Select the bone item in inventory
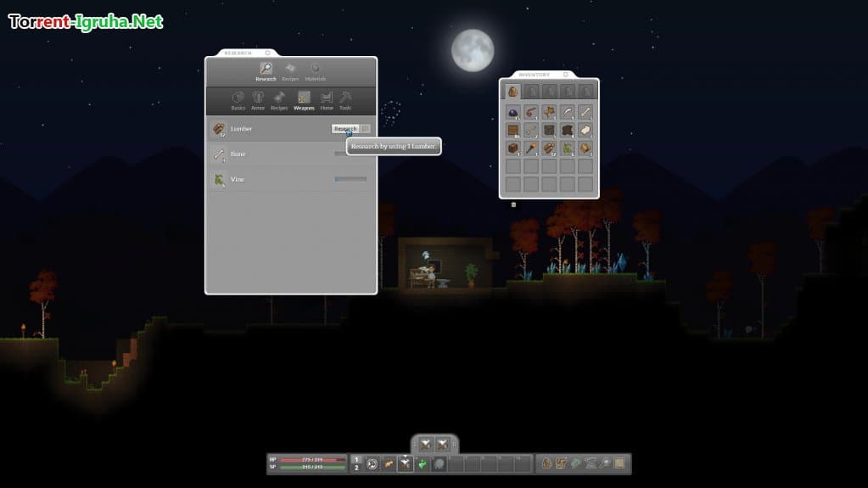 tap(585, 112)
